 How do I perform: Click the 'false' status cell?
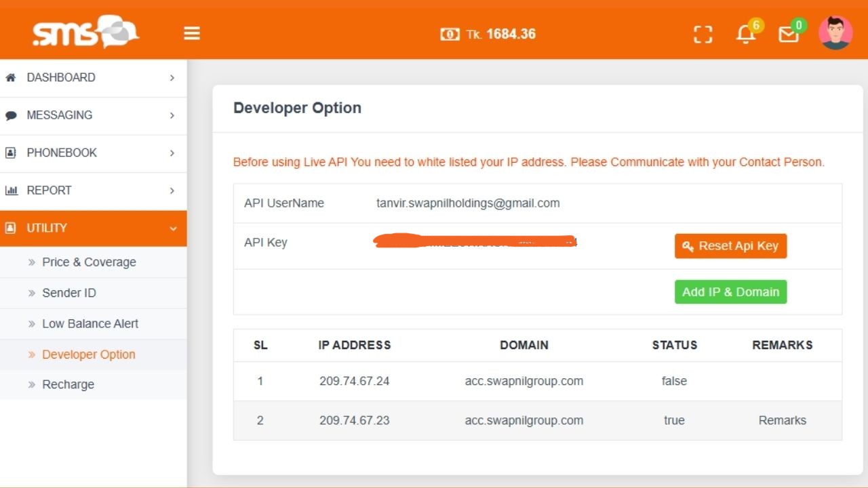point(674,381)
